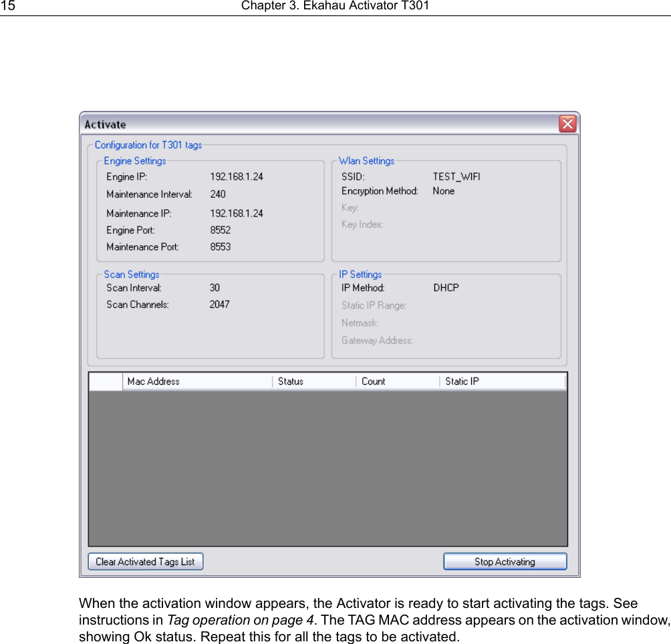Click the Stop Activating button
The height and width of the screenshot is (644, 671).
[x=505, y=561]
